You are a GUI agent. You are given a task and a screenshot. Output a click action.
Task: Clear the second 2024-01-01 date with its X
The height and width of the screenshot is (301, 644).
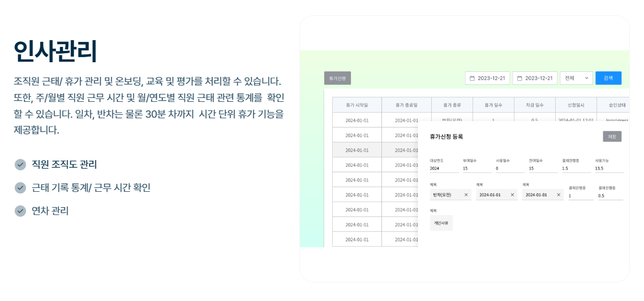tap(559, 195)
